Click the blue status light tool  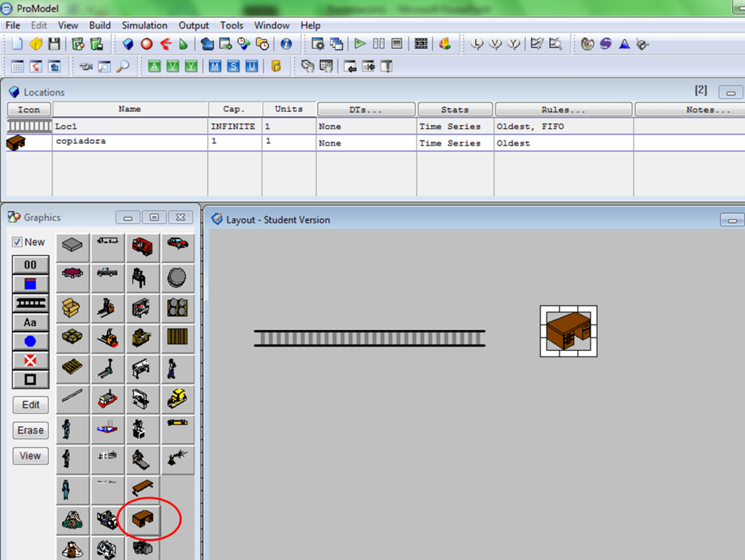pyautogui.click(x=30, y=341)
